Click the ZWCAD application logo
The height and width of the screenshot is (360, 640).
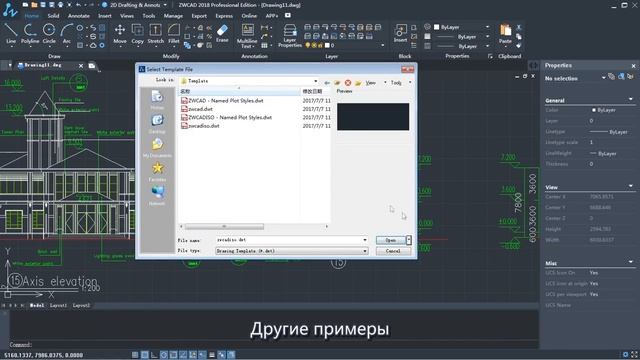click(9, 10)
